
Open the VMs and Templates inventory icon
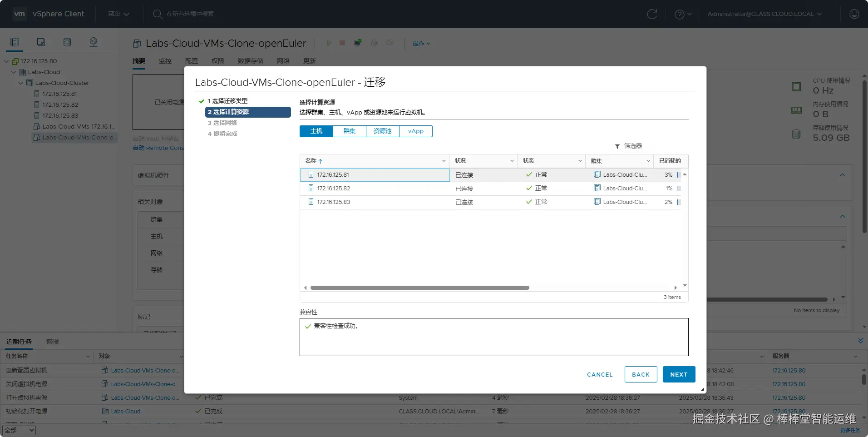tap(41, 42)
